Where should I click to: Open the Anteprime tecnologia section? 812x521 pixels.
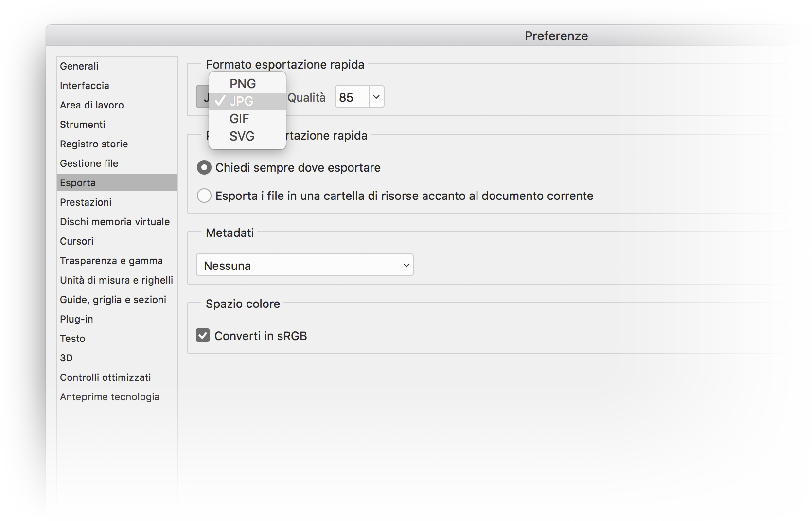109,397
